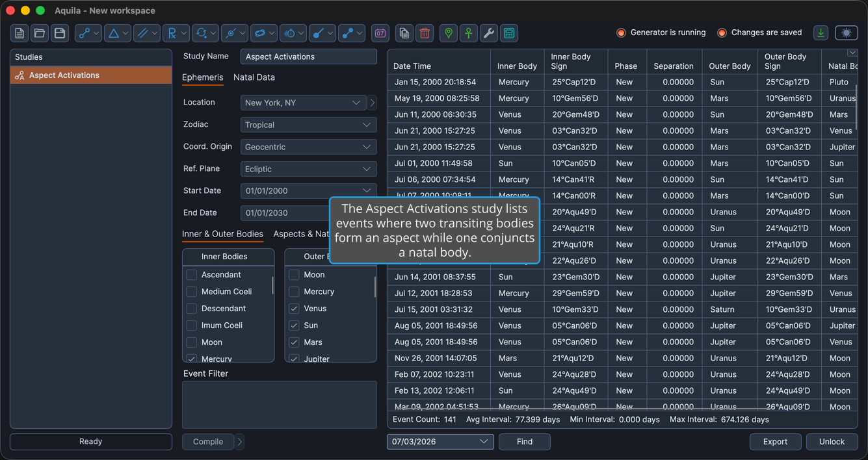Click the Unlock button
This screenshot has height=460, width=868.
832,442
